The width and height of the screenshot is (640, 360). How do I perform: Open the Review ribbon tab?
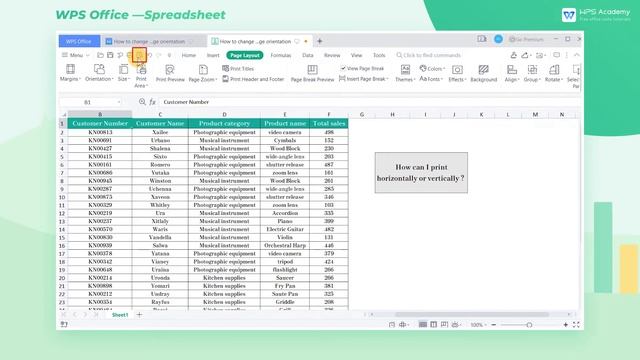tap(332, 55)
